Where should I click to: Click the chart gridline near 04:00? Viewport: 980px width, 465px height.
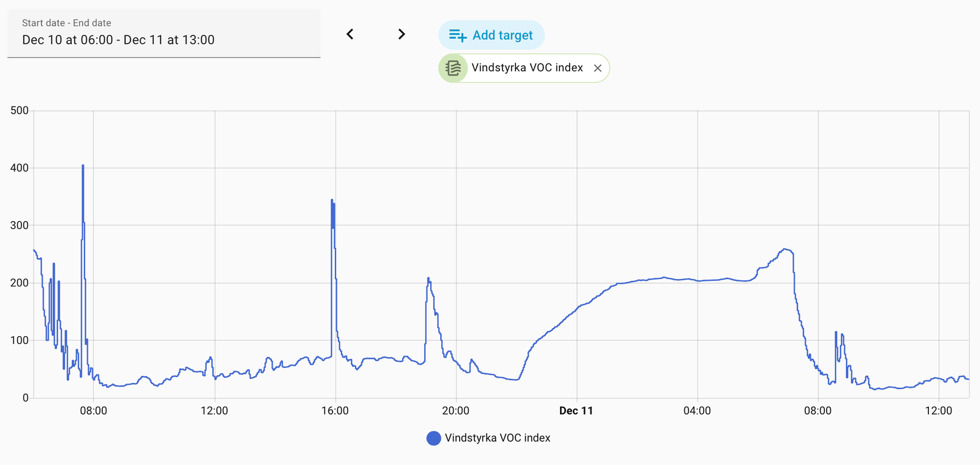coord(697,255)
